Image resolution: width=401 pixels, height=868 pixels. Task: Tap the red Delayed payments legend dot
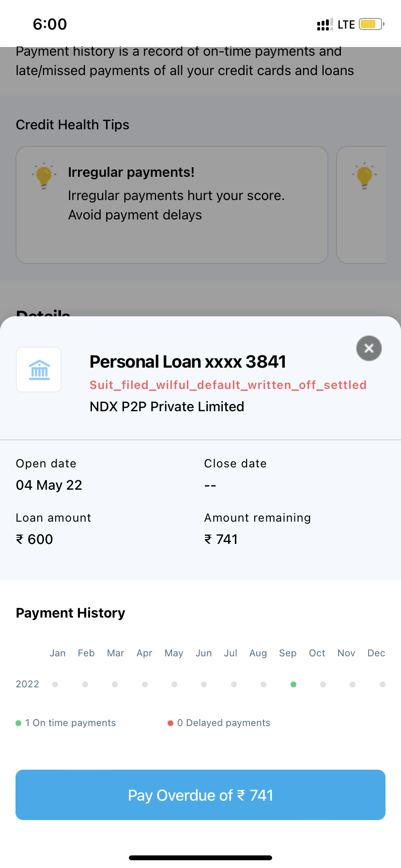(x=170, y=723)
